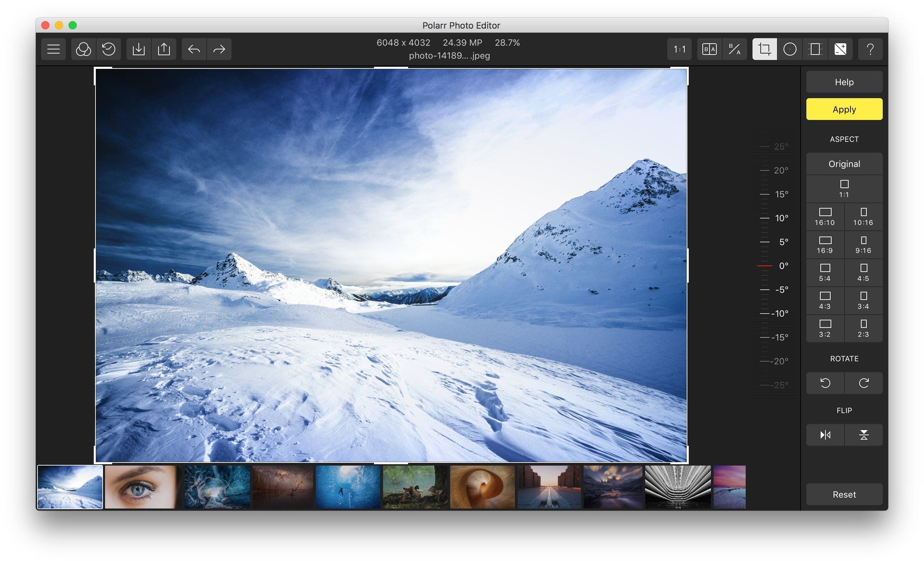Open the filters overlapping circles icon
Screen dimensions: 924x561
(x=83, y=49)
